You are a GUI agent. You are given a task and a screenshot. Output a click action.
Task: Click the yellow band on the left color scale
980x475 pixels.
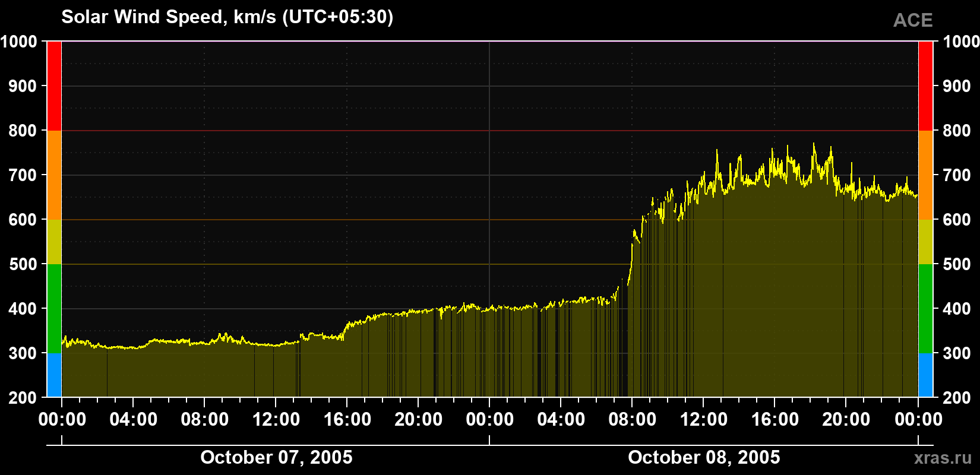click(x=54, y=242)
